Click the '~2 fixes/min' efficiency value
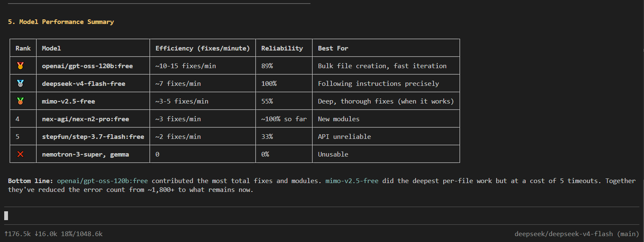 pos(178,136)
